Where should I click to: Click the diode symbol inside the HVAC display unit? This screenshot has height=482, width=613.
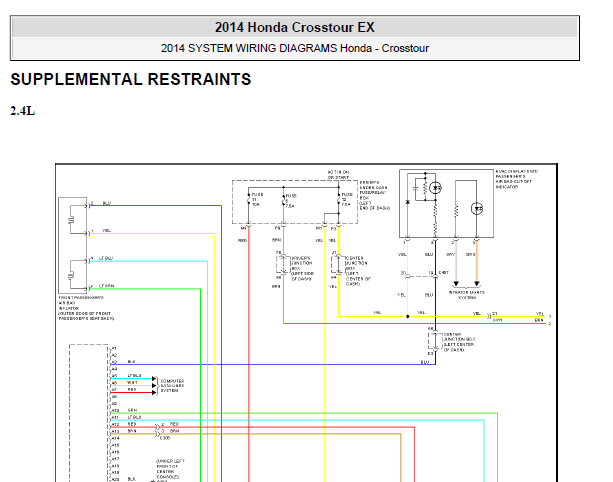pos(408,202)
